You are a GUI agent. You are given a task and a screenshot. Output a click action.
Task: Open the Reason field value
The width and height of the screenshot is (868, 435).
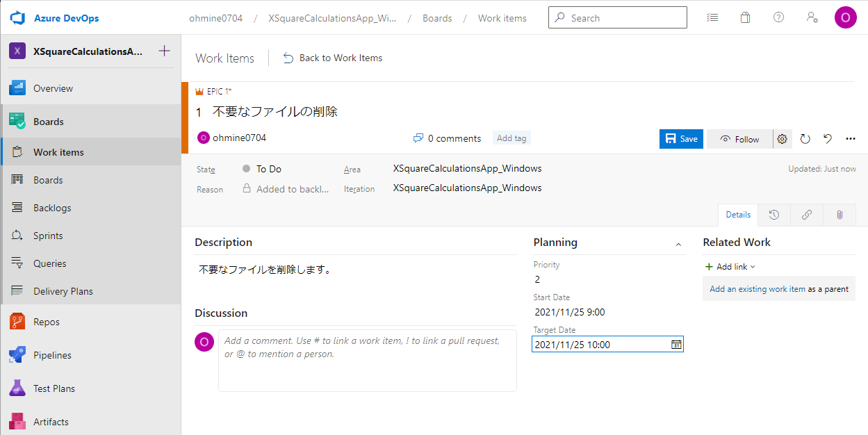coord(286,189)
